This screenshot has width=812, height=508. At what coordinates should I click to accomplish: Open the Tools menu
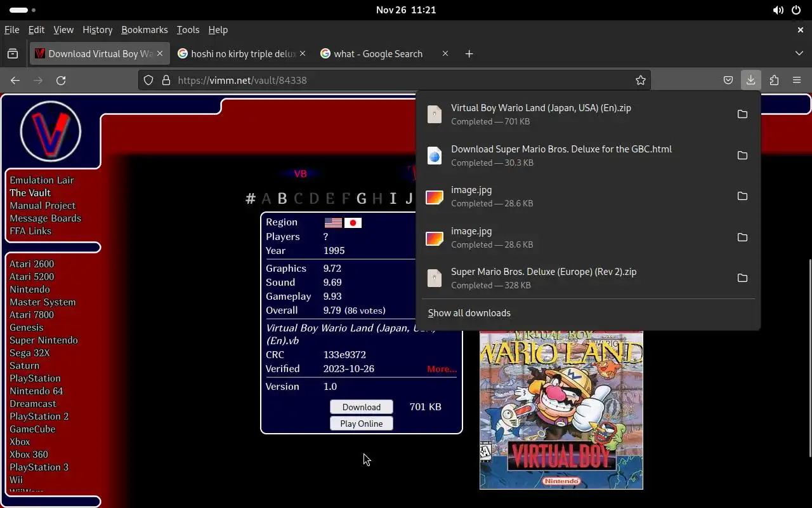click(x=188, y=30)
